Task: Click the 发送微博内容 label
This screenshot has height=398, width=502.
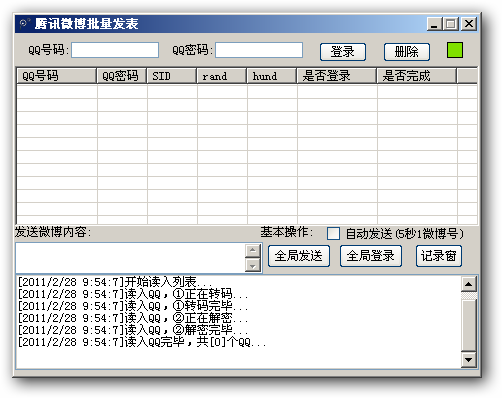Action: coord(53,232)
